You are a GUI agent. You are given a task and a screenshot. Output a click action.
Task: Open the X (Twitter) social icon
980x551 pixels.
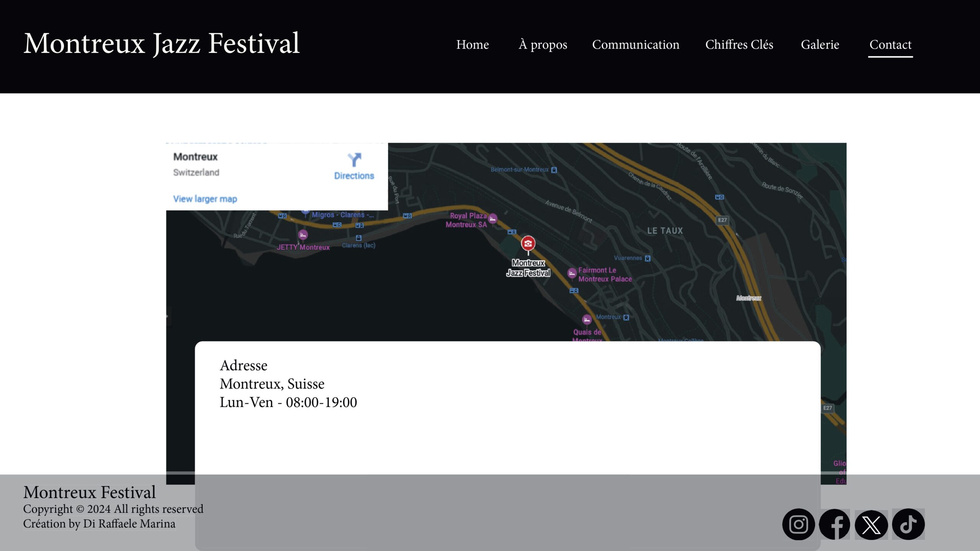click(871, 525)
